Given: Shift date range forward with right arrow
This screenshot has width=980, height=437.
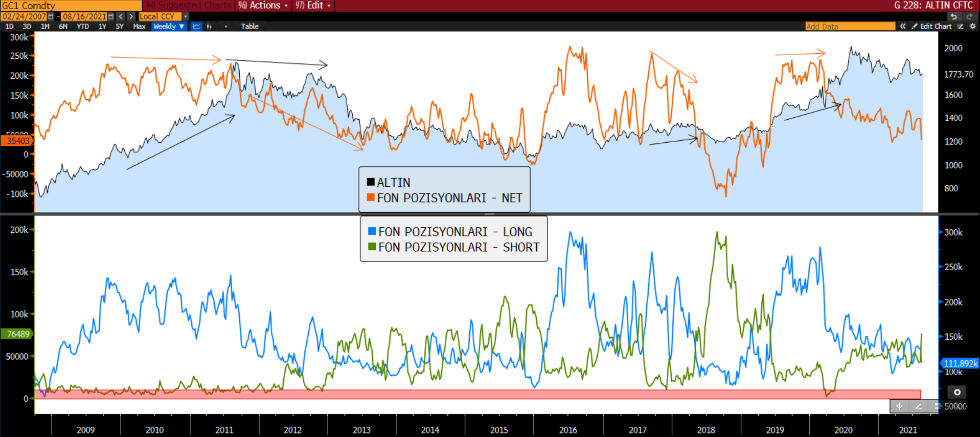Looking at the screenshot, I should click(131, 16).
